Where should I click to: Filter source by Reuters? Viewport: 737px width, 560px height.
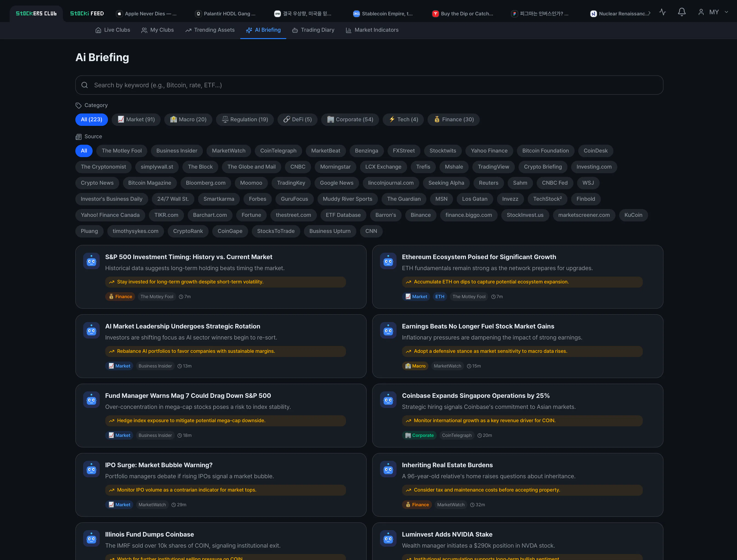[x=489, y=183]
